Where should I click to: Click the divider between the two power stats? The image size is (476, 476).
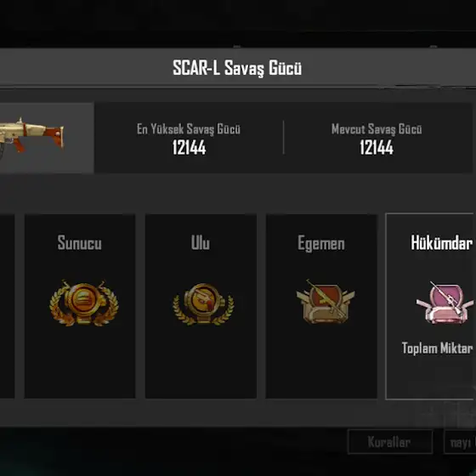coord(284,138)
